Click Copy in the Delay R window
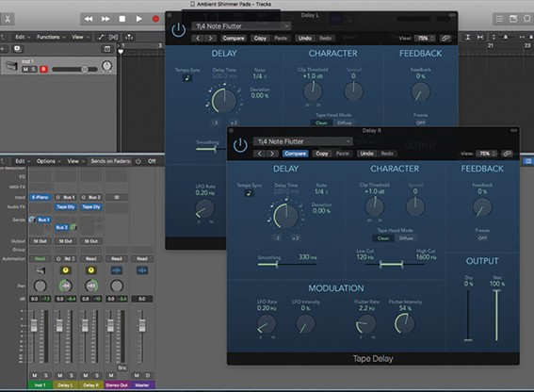The height and width of the screenshot is (392, 534). tap(321, 154)
